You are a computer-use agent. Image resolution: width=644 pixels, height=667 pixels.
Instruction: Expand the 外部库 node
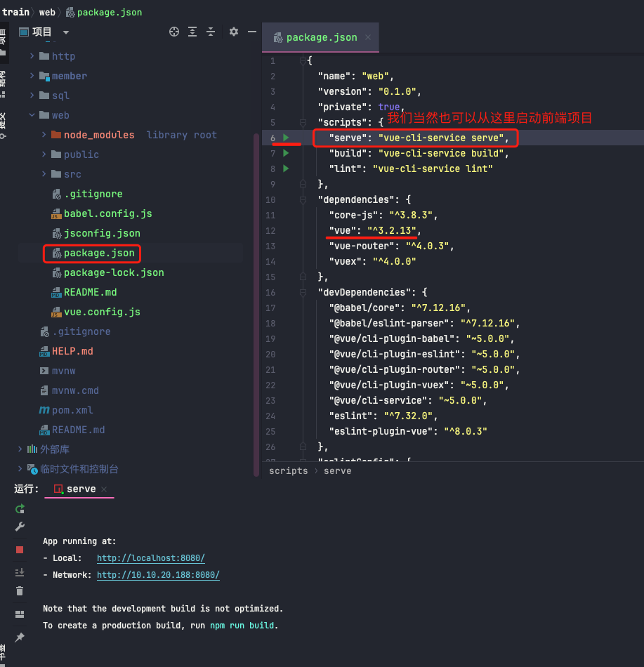point(20,449)
